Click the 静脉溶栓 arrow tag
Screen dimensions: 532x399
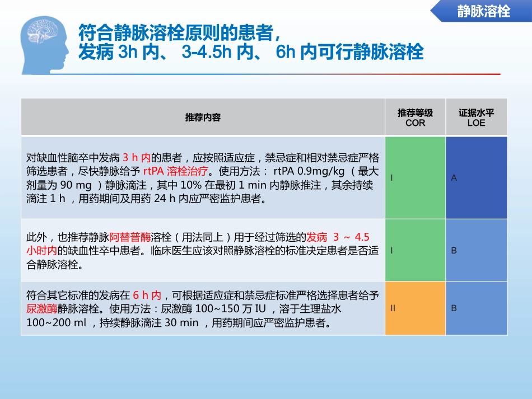[481, 11]
